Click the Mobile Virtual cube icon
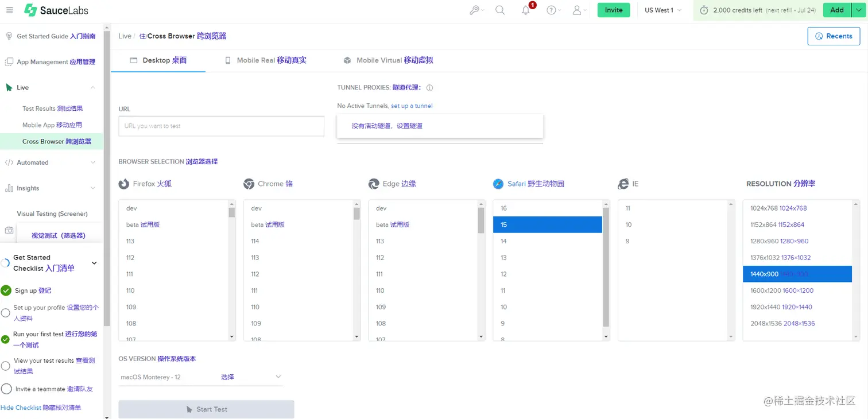Screen dimensions: 868x419 click(x=347, y=60)
